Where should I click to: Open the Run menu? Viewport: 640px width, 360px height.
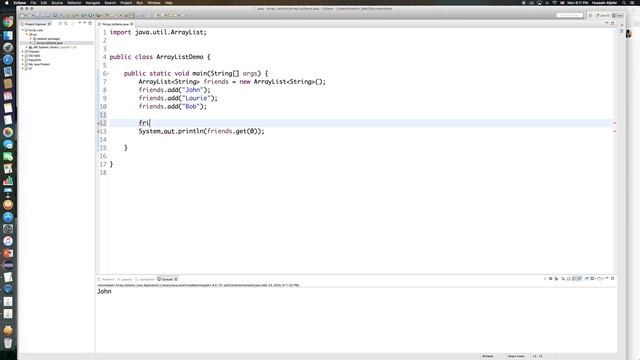point(140,2)
